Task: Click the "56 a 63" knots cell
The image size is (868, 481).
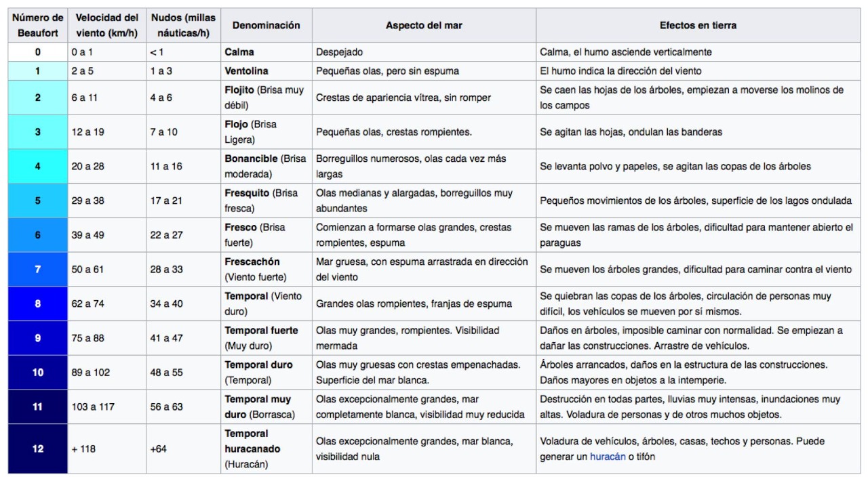Action: click(167, 406)
